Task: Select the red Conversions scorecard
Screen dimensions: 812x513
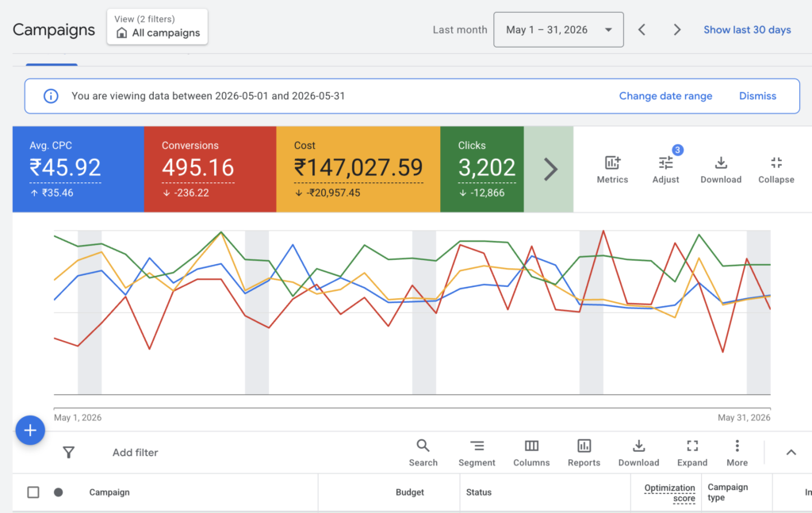Action: coord(209,169)
